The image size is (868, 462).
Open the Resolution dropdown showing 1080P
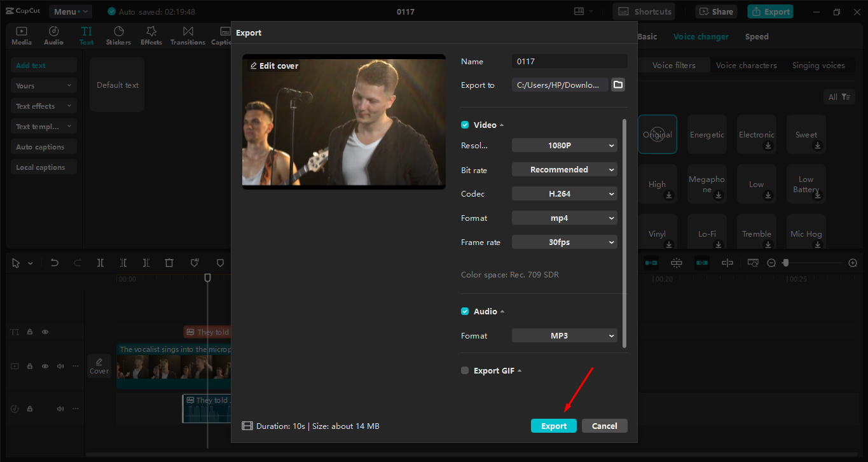(x=564, y=145)
